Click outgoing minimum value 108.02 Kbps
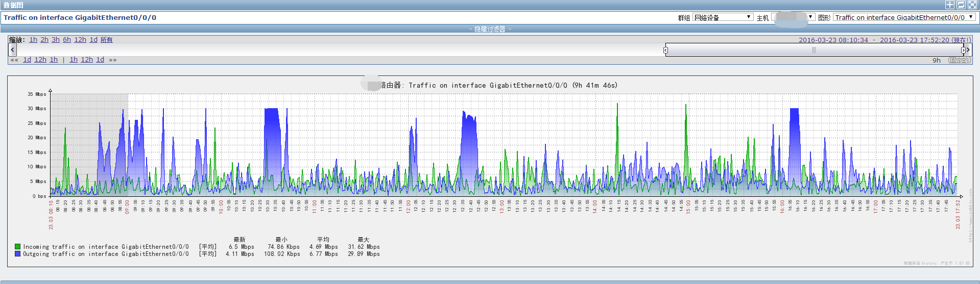This screenshot has height=284, width=980. 282,254
